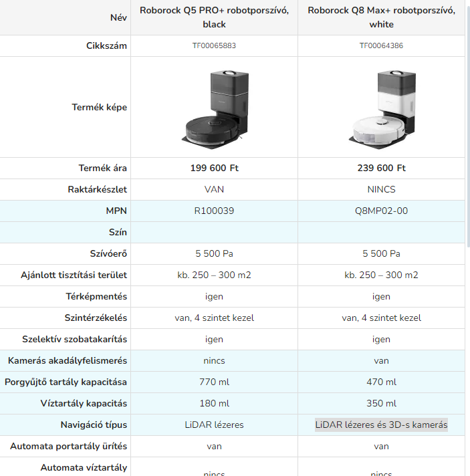This screenshot has height=476, width=470.
Task: Click the Szintérzékelés row label
Action: coord(96,318)
